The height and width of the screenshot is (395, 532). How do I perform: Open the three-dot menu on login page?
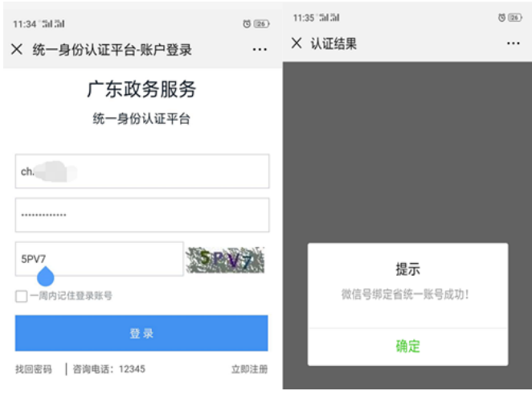(x=260, y=50)
